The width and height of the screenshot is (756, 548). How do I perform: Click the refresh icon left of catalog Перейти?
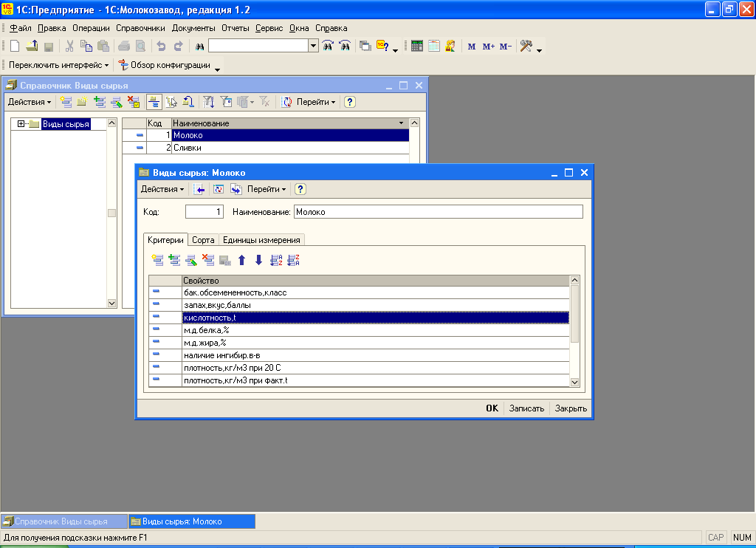[x=287, y=102]
